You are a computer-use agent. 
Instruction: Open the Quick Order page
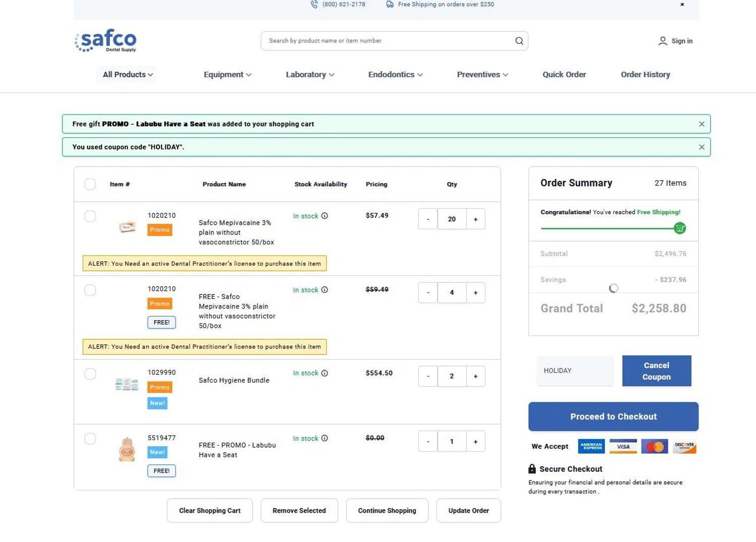coord(564,75)
